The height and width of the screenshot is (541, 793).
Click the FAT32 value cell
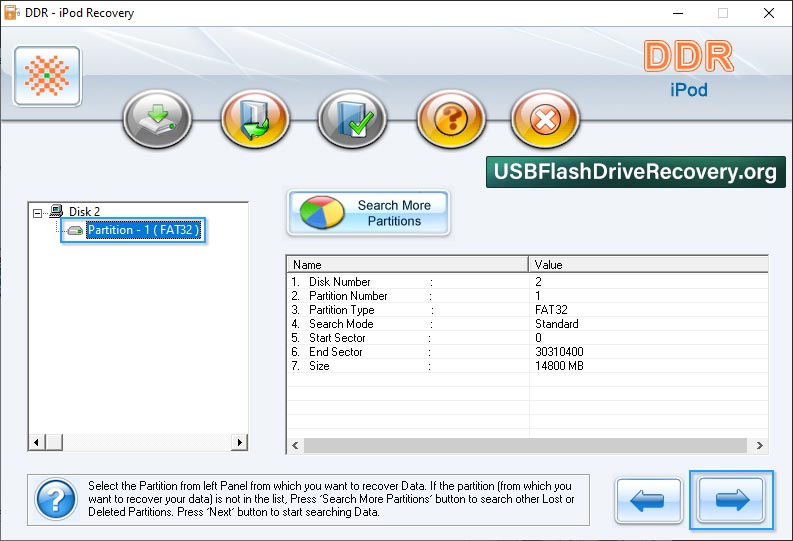(551, 309)
